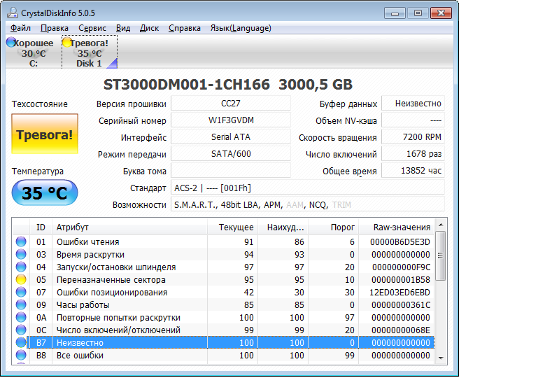Click the scrollbar down arrow in attribute list
The width and height of the screenshot is (538, 392).
point(441,358)
